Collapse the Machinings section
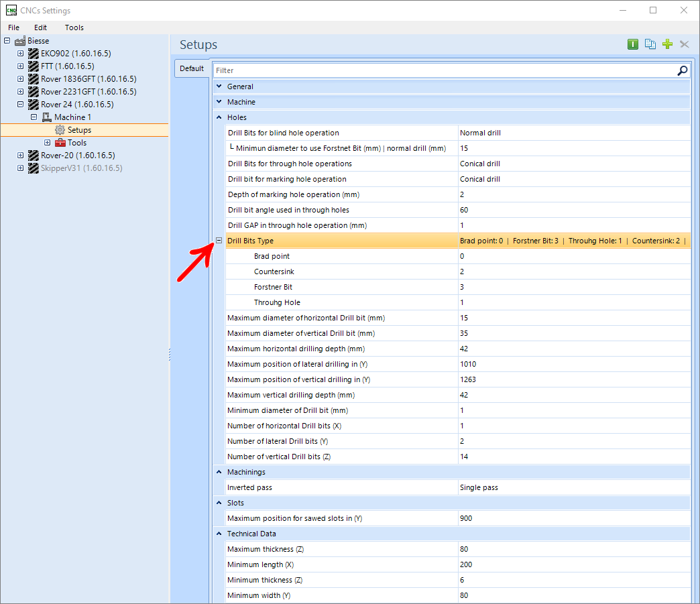The width and height of the screenshot is (700, 604). coord(219,472)
